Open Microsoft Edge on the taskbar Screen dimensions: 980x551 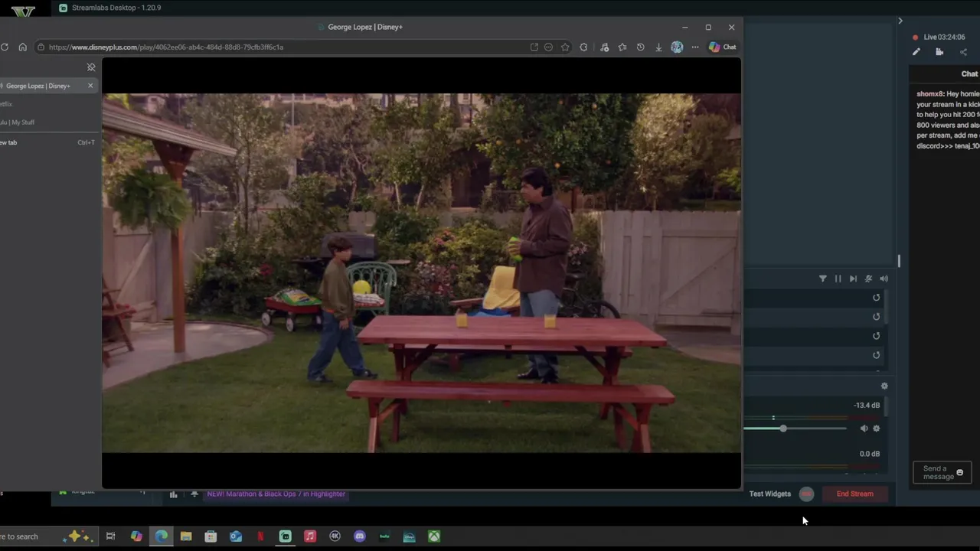click(x=162, y=536)
